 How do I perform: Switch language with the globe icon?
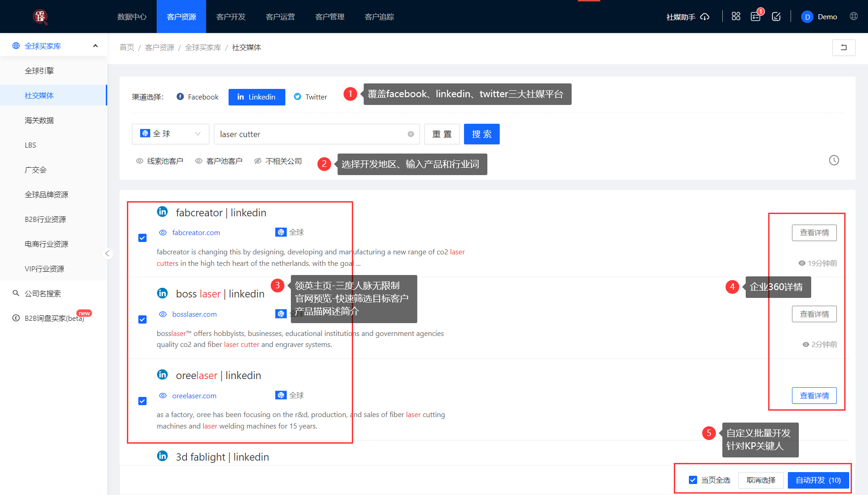854,16
